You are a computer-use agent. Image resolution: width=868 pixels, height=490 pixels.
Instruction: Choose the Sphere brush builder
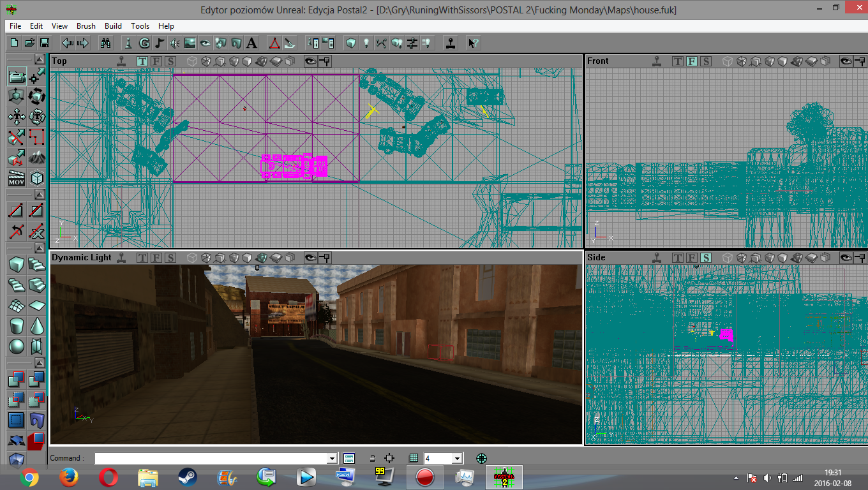[x=17, y=346]
